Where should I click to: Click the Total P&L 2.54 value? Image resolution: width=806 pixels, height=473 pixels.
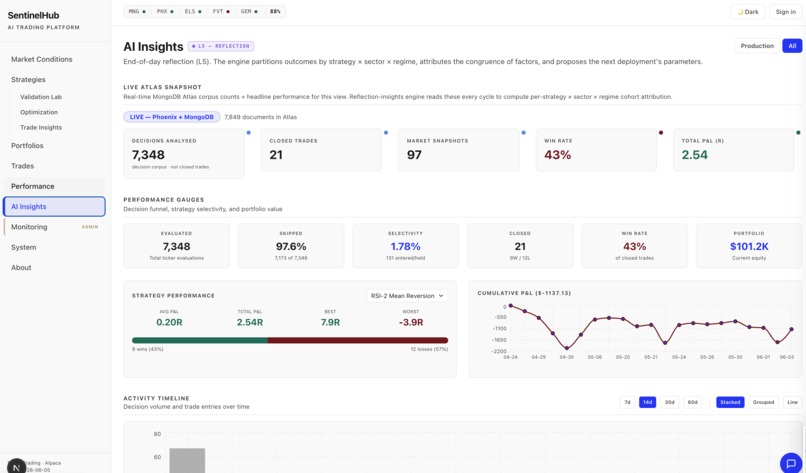click(694, 155)
